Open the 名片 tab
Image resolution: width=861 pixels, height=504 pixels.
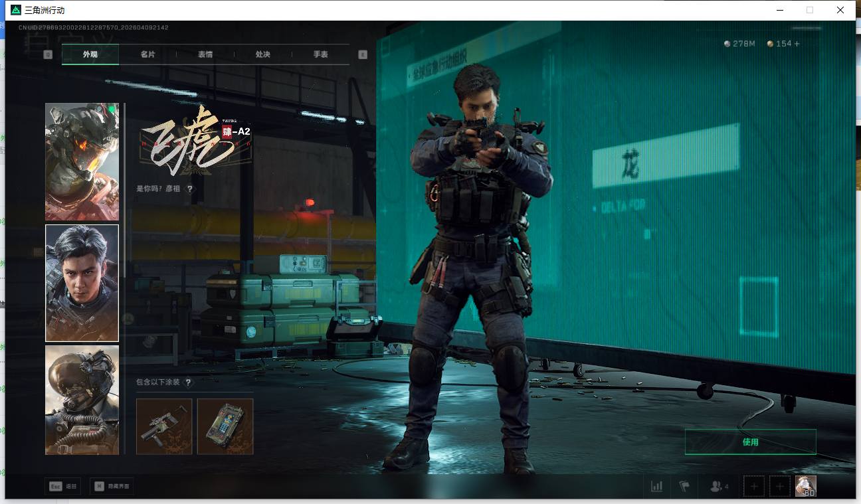pos(147,54)
